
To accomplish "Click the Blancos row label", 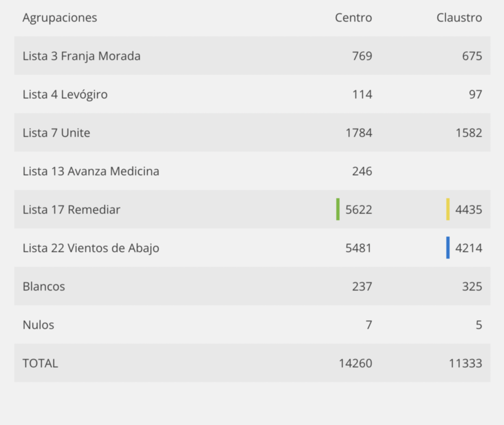I will click(44, 286).
